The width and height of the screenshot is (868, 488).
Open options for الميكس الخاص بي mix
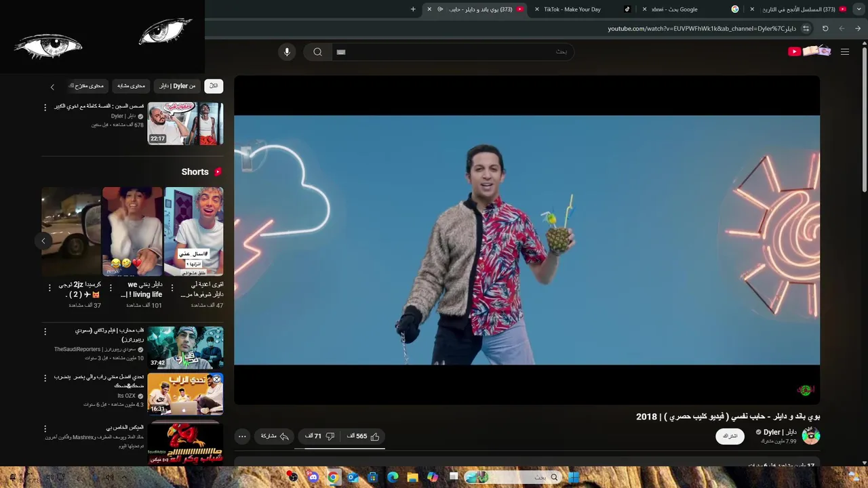click(x=45, y=429)
